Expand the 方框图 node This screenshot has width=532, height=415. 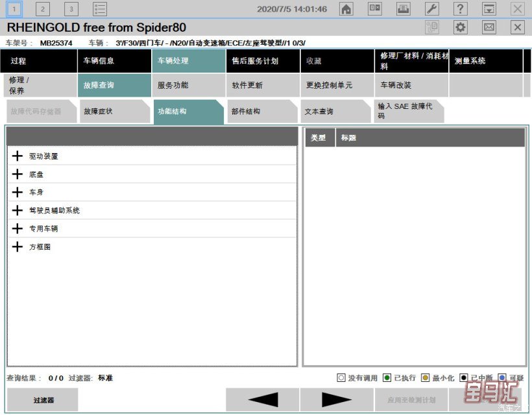[18, 246]
